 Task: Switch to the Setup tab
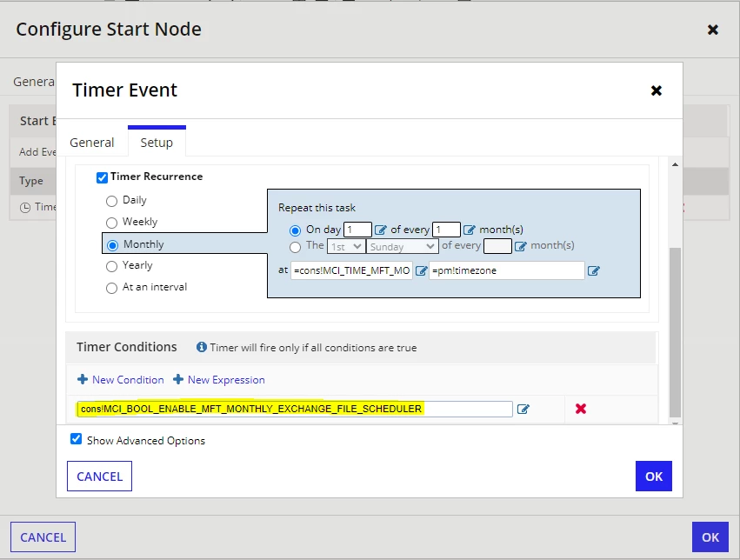click(157, 143)
